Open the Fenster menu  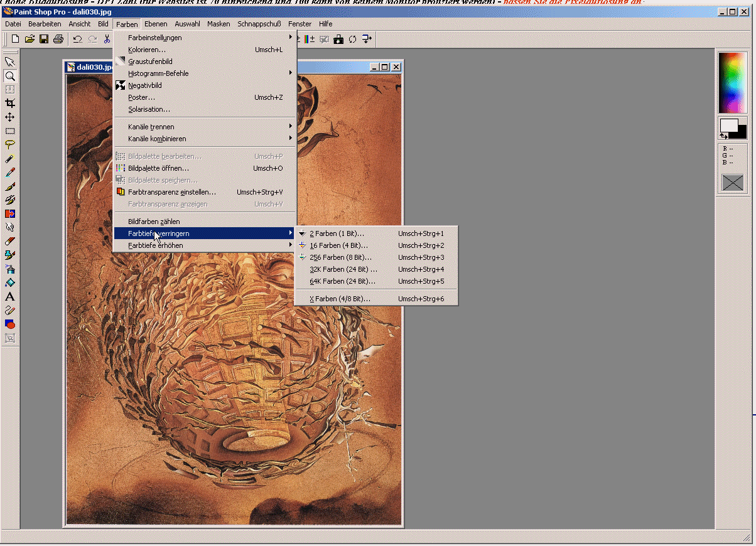pos(300,24)
